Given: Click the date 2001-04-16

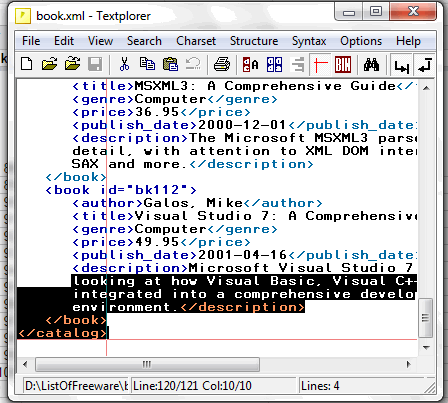Looking at the screenshot, I should (x=242, y=255).
